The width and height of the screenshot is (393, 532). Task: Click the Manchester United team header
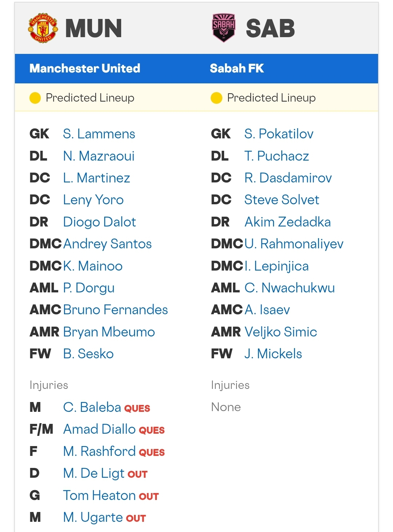tap(85, 68)
